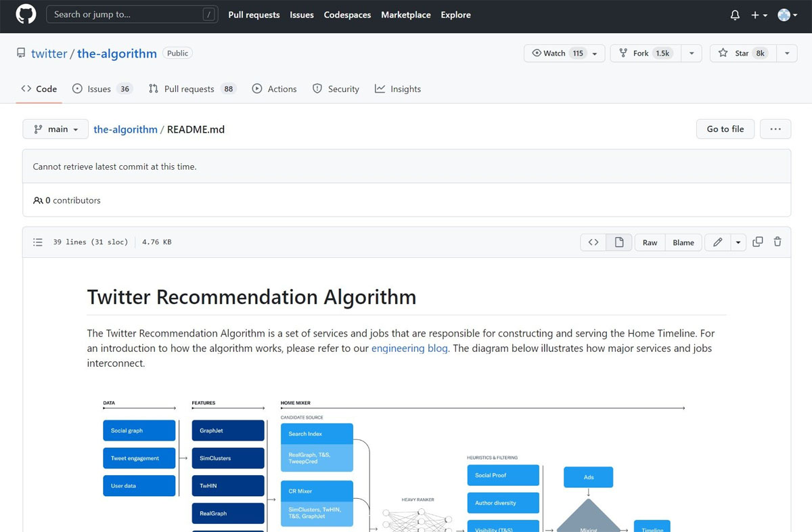The image size is (812, 532).
Task: Copy raw contents icon
Action: click(758, 242)
